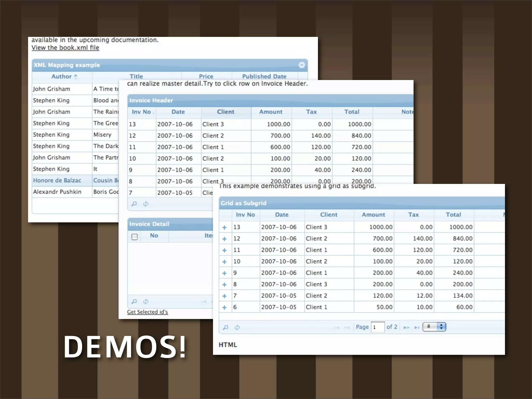Click the Get Selected id's link

(x=148, y=312)
